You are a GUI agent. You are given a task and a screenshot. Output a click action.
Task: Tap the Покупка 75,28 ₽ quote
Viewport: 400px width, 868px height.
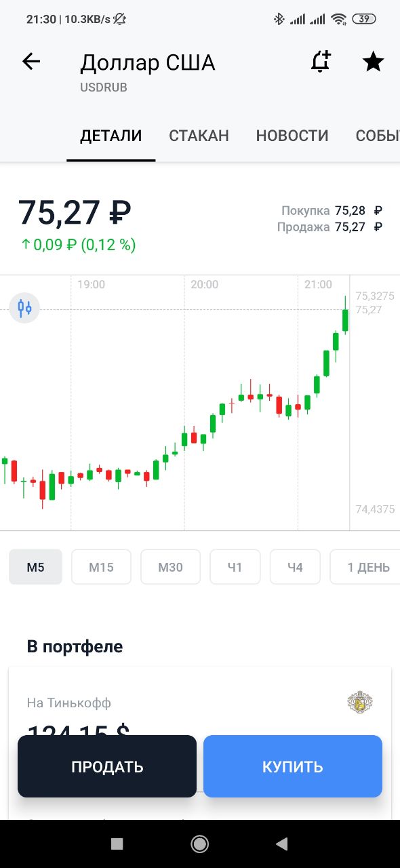(x=332, y=211)
